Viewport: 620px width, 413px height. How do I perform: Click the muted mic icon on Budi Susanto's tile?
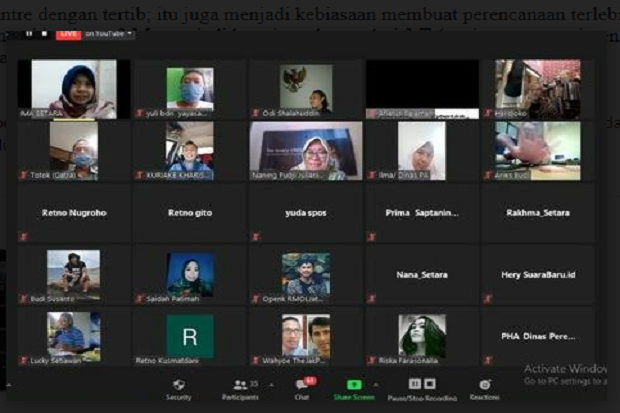pyautogui.click(x=23, y=299)
